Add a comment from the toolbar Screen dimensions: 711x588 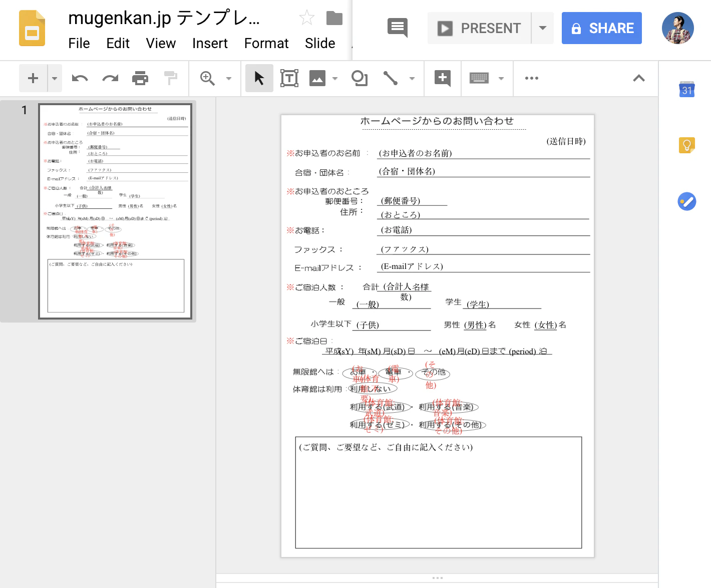(443, 78)
